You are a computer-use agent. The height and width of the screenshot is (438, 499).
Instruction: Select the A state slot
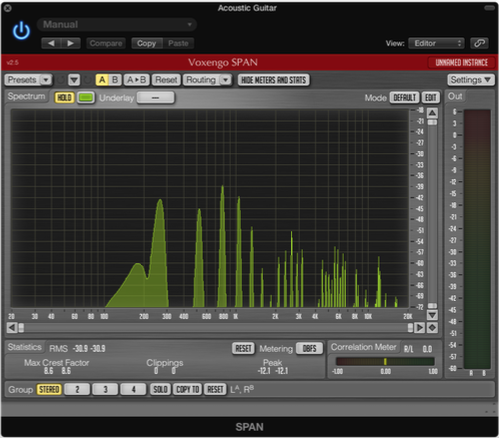tap(102, 80)
